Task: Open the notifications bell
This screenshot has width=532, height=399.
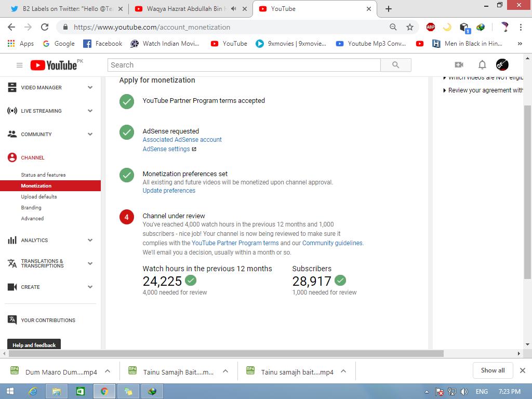Action: tap(482, 65)
